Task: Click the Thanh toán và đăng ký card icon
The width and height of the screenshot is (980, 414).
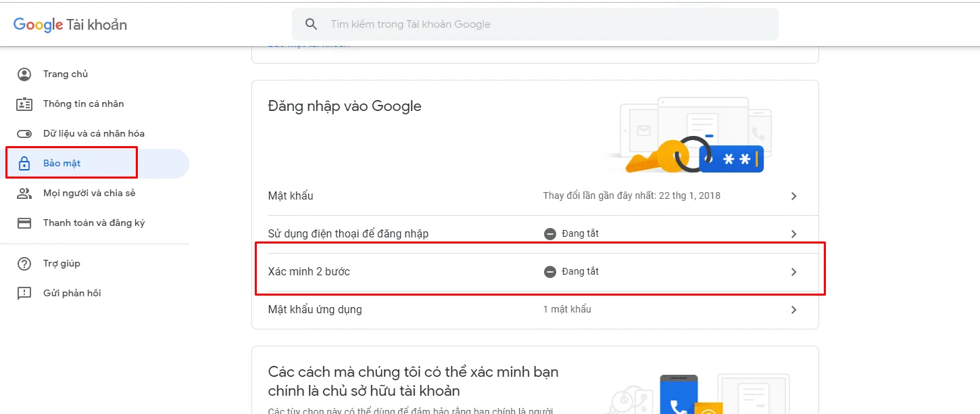Action: click(24, 223)
